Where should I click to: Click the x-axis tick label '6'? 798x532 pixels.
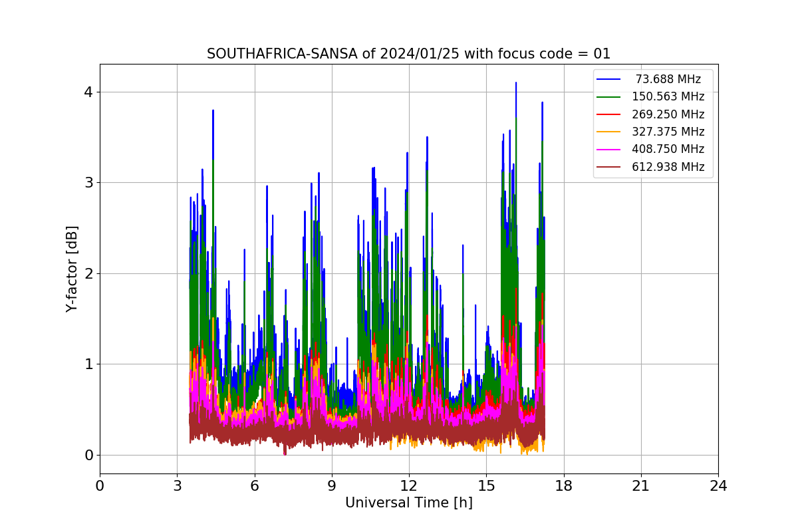255,486
